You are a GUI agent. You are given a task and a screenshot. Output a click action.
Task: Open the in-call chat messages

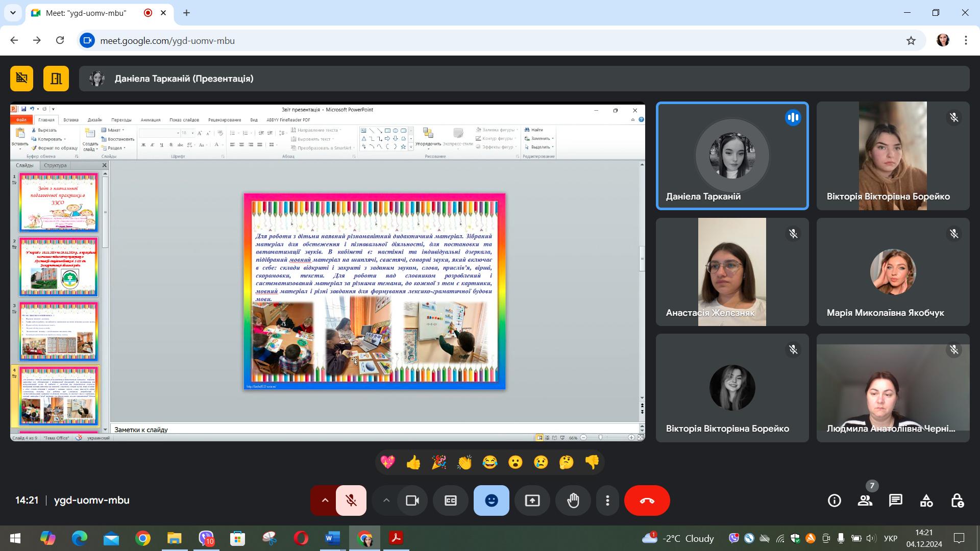(896, 500)
